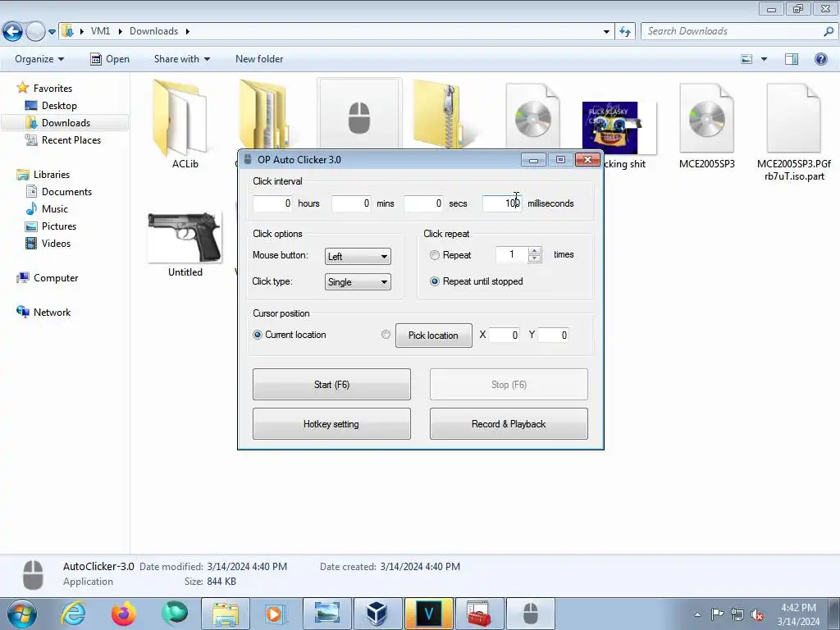Viewport: 840px width, 630px height.
Task: Toggle the preview pane icon
Action: (792, 59)
